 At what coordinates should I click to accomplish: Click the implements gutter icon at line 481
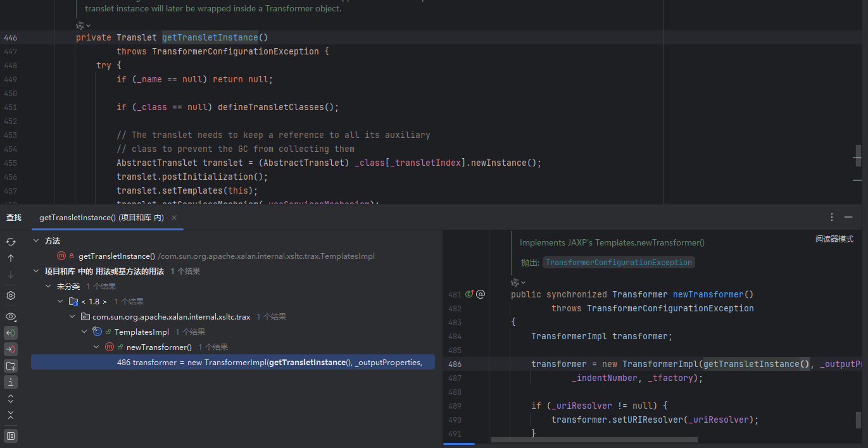coord(469,294)
